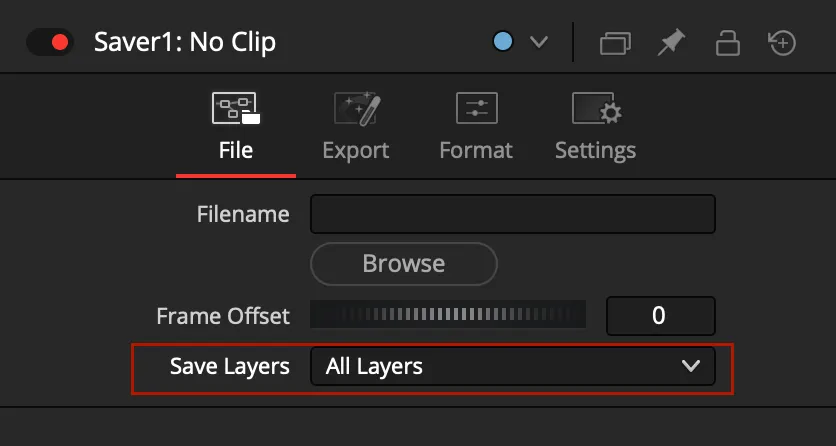Image resolution: width=836 pixels, height=446 pixels.
Task: Switch to the Export tab label
Action: coord(356,150)
